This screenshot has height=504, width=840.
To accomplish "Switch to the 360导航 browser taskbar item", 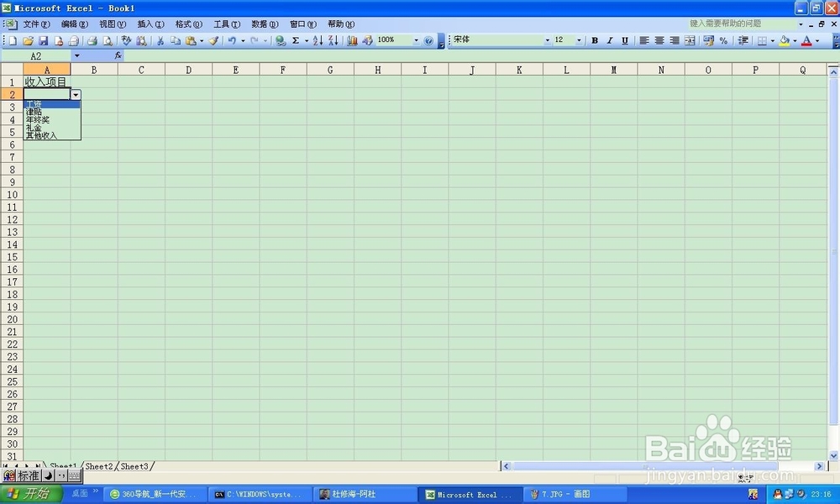I will coord(155,495).
